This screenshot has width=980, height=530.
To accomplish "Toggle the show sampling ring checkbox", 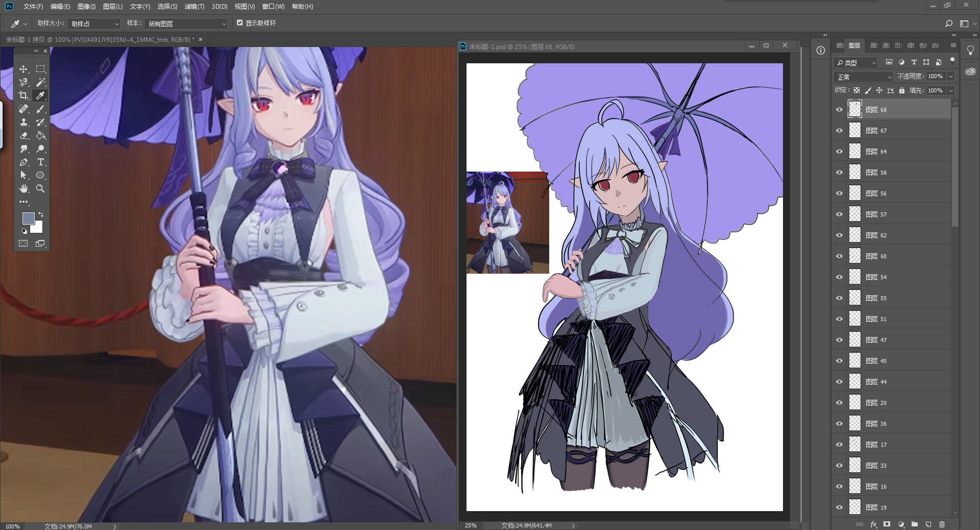I will point(240,23).
